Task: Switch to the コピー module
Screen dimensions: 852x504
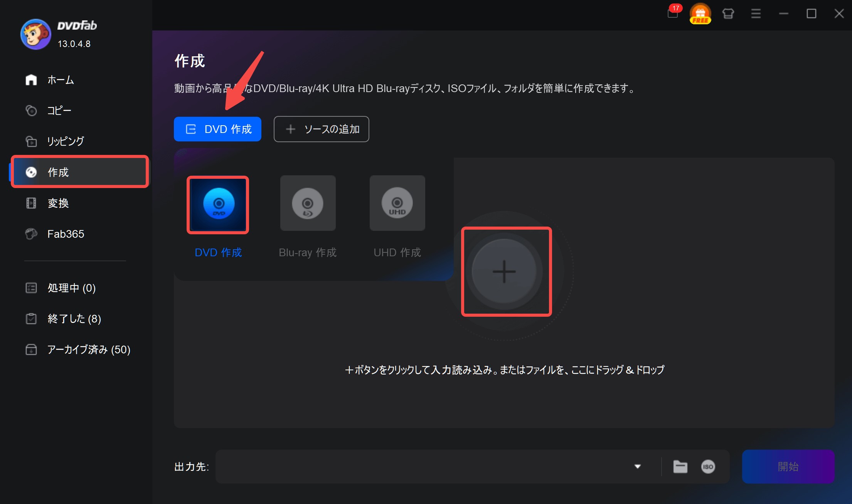Action: coord(59,111)
